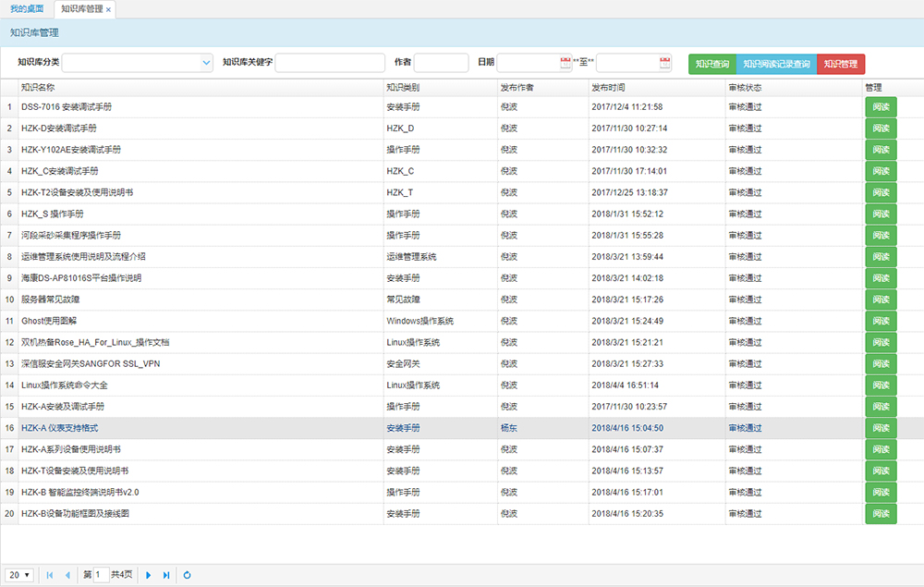Select row 服务器常见故障
The height and width of the screenshot is (587, 924).
click(x=462, y=300)
